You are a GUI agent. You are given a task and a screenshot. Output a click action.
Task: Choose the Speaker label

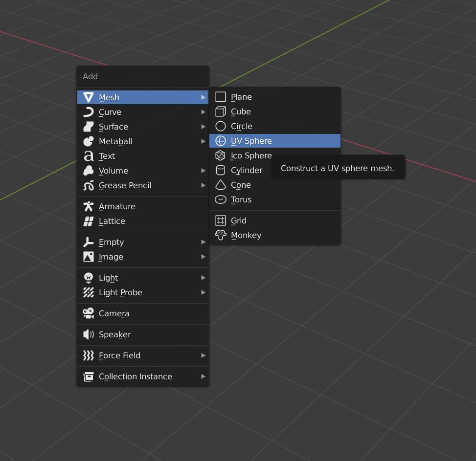(x=115, y=334)
